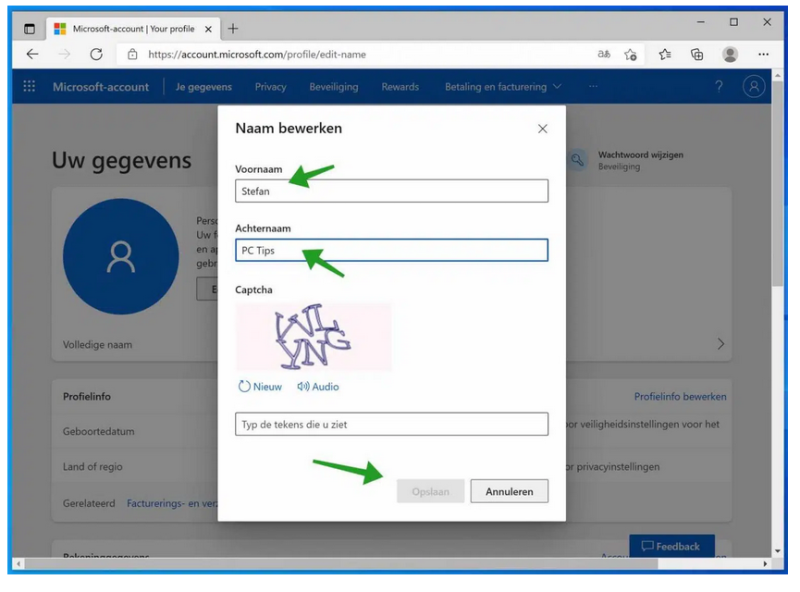Reload the page with the refresh icon

pos(96,54)
